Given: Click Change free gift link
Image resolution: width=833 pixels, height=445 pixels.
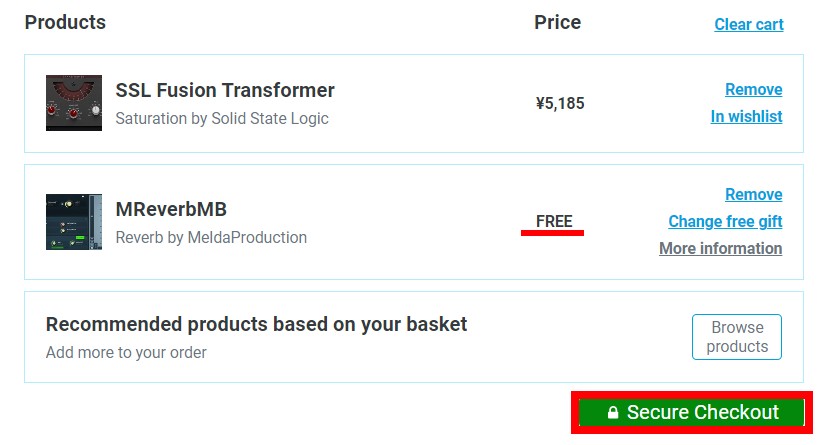Looking at the screenshot, I should [725, 221].
